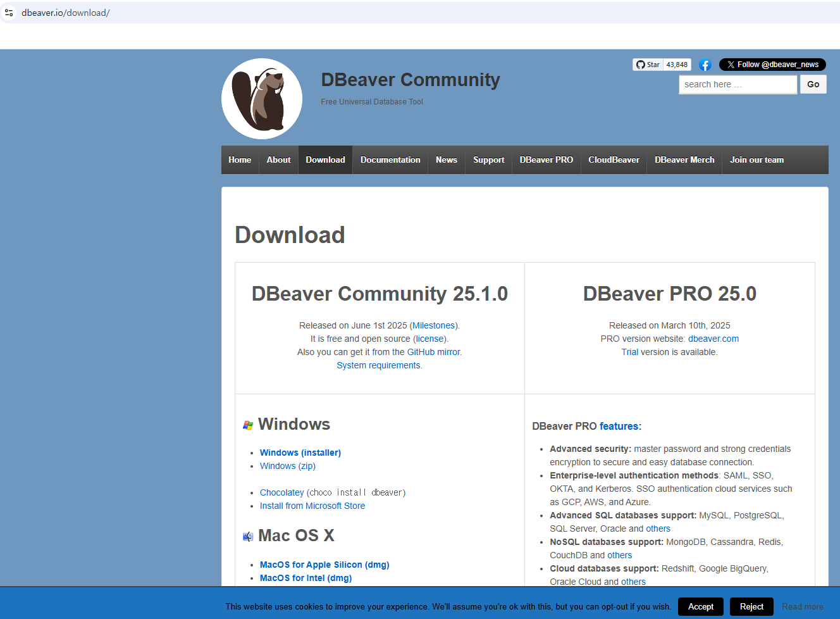The image size is (840, 619).
Task: Open the About menu item
Action: pos(278,159)
